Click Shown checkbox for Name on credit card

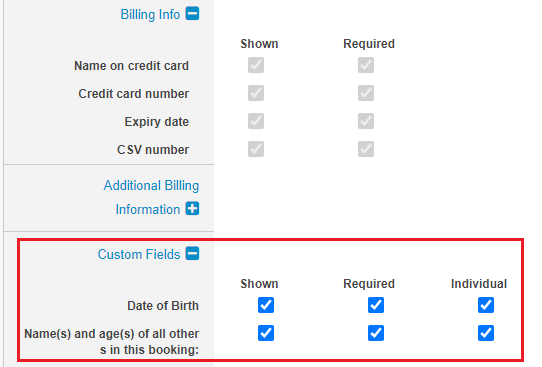point(256,65)
